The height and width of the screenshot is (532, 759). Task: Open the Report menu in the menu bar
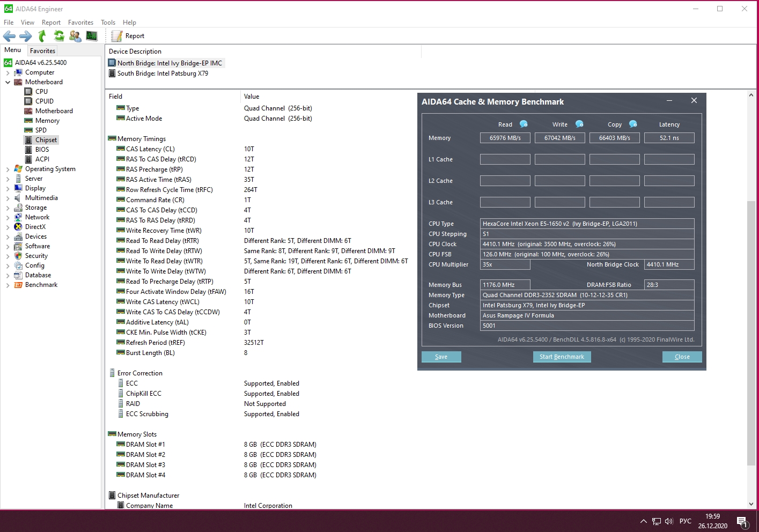click(51, 23)
